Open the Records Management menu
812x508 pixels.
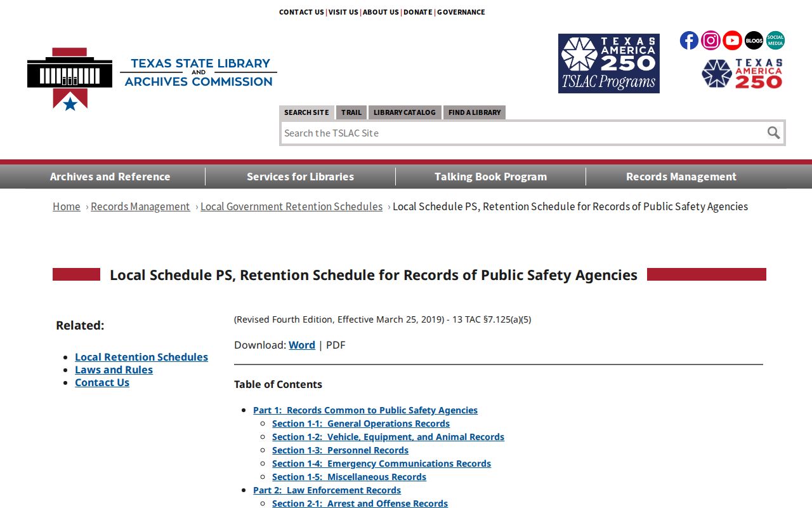pos(681,177)
